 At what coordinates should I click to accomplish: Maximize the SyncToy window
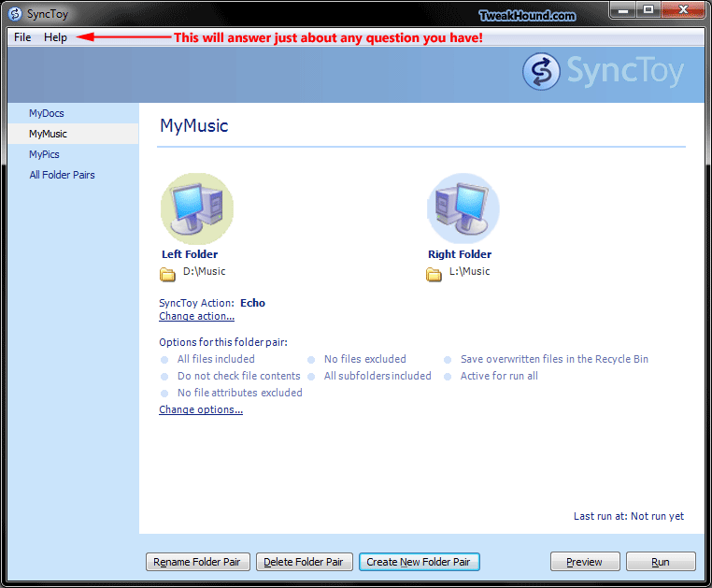click(648, 10)
